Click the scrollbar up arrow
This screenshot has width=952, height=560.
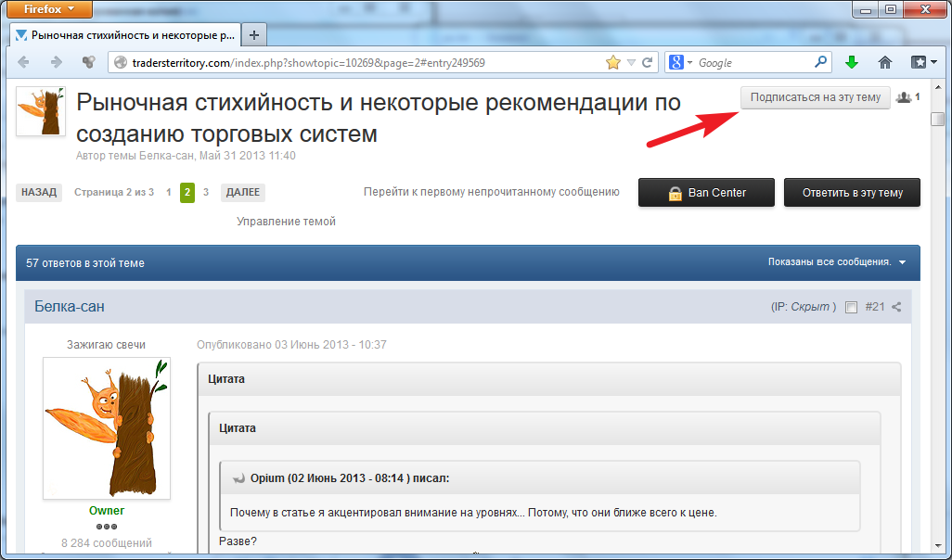pos(938,89)
